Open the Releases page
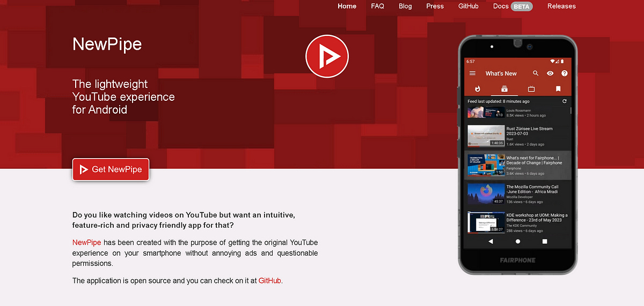The width and height of the screenshot is (644, 306). pyautogui.click(x=561, y=6)
